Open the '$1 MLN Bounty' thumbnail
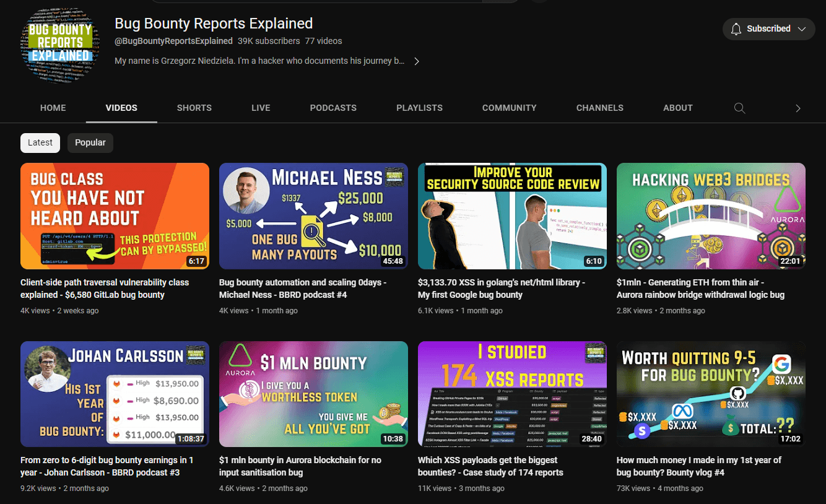Viewport: 826px width, 504px height. click(x=313, y=394)
